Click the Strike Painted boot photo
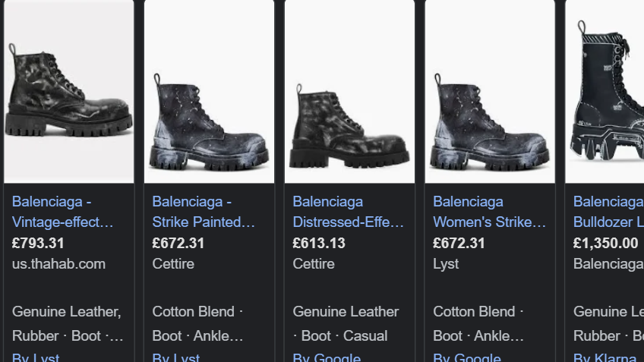 [209, 91]
